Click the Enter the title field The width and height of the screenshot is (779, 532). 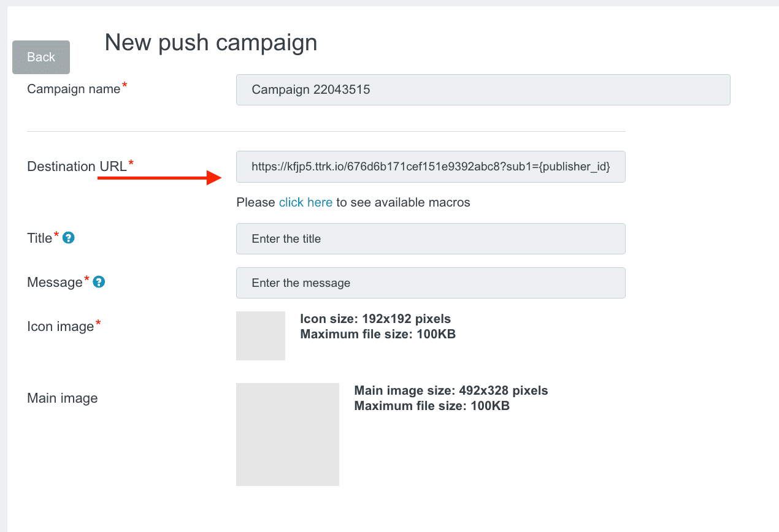pyautogui.click(x=430, y=238)
